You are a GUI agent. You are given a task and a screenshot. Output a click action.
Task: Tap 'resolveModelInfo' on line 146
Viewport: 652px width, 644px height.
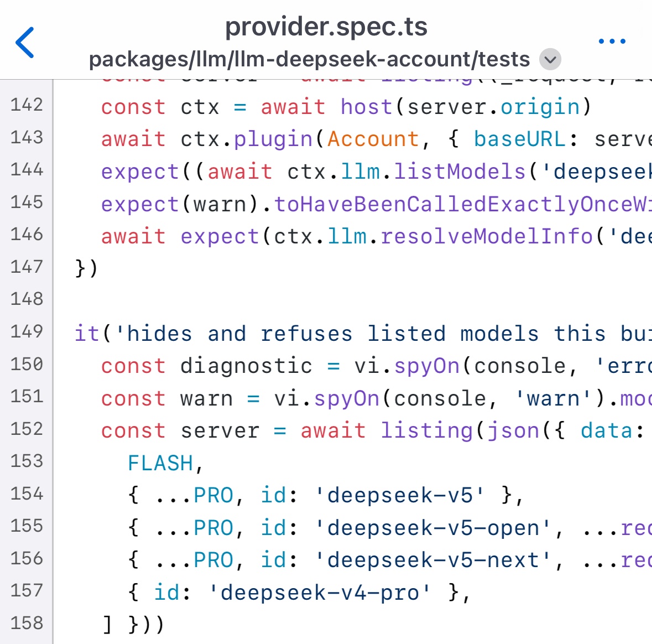click(487, 236)
